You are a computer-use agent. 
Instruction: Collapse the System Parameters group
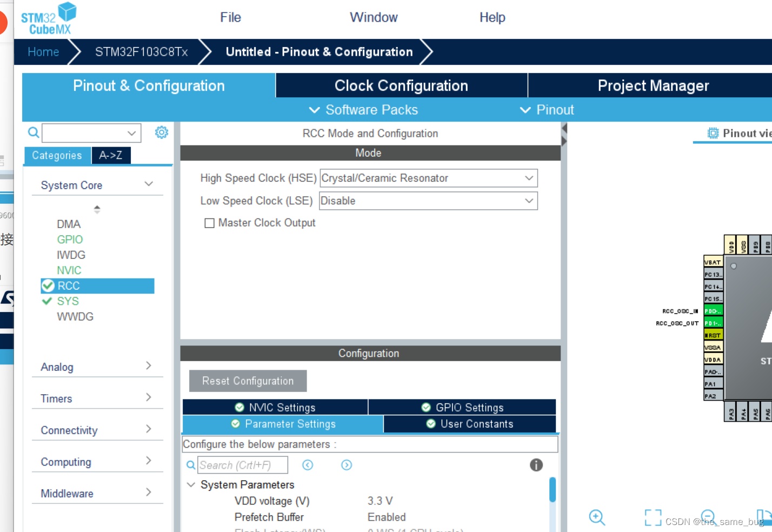coord(191,484)
